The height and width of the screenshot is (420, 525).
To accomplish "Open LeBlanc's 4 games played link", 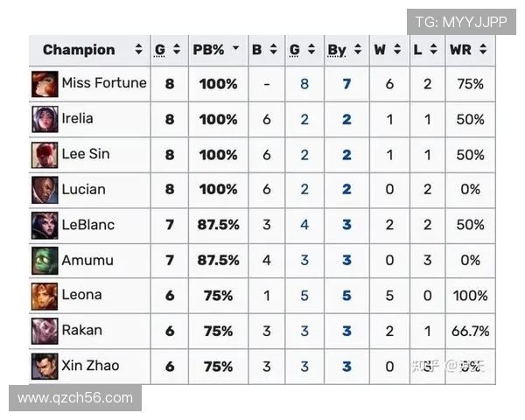I will pyautogui.click(x=304, y=225).
